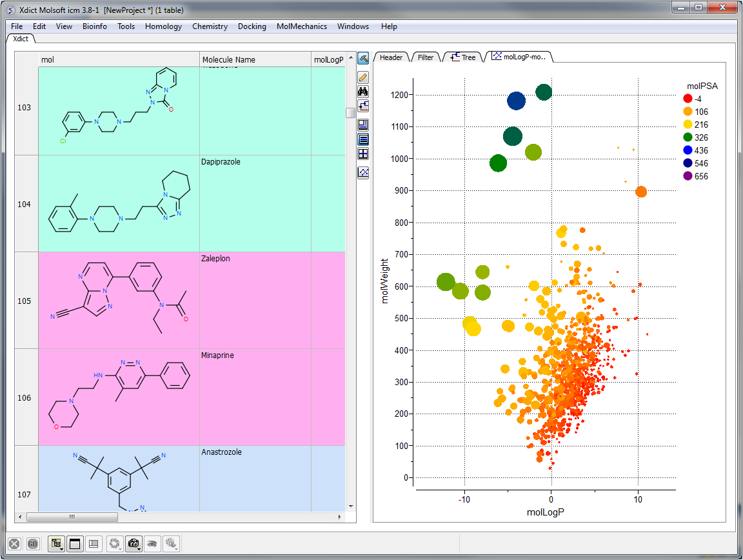The image size is (743, 560).
Task: Click the GO button icon
Action: 32,544
